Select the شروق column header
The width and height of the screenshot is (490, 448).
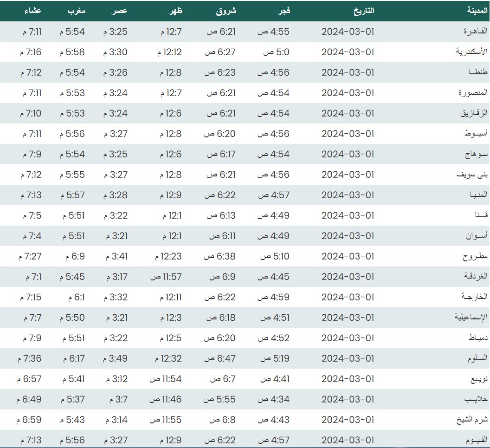click(x=226, y=11)
